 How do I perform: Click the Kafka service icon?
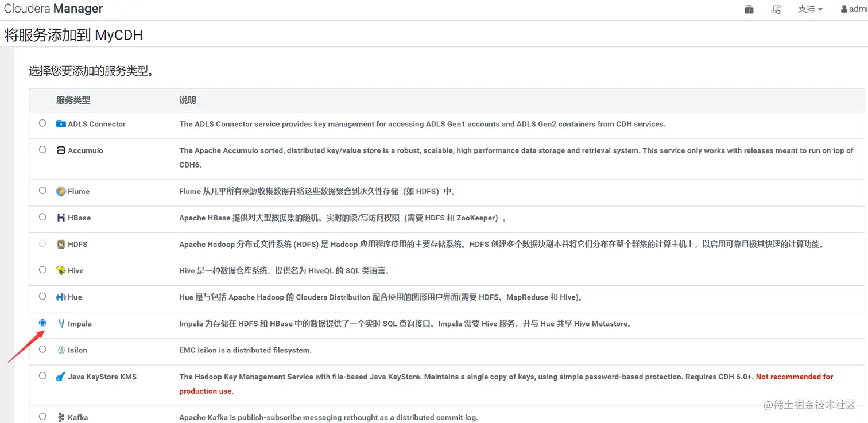click(61, 417)
